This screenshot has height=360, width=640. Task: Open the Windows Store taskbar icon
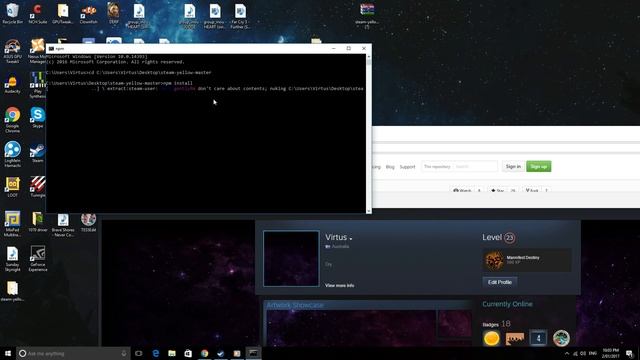pos(188,353)
